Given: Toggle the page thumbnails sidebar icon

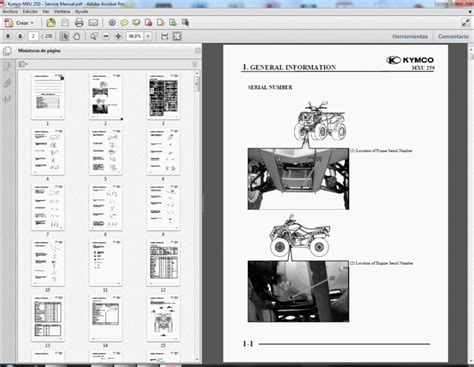Looking at the screenshot, I should [x=7, y=66].
